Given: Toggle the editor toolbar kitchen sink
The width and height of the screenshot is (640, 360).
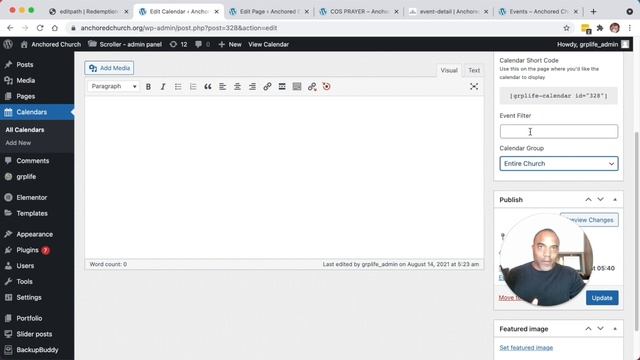Looking at the screenshot, I should pos(297,87).
